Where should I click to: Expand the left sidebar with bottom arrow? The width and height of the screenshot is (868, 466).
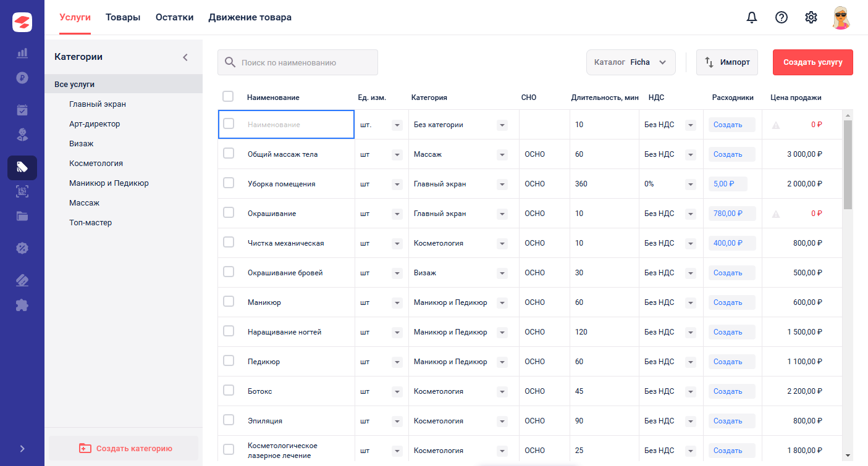[22, 449]
